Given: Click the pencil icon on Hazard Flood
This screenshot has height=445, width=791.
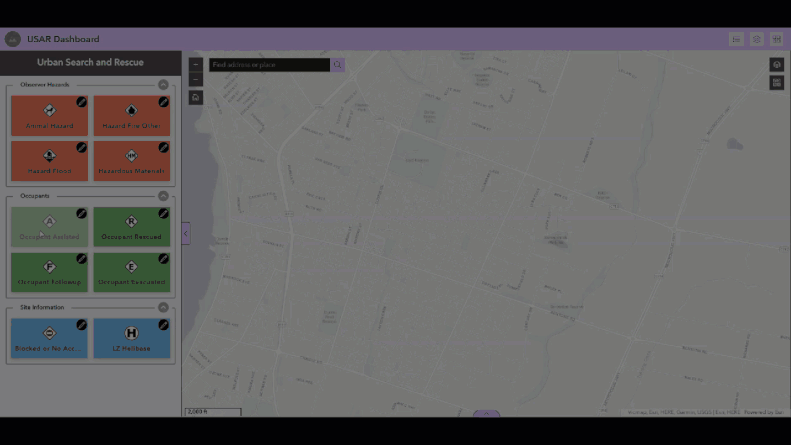Looking at the screenshot, I should (81, 147).
